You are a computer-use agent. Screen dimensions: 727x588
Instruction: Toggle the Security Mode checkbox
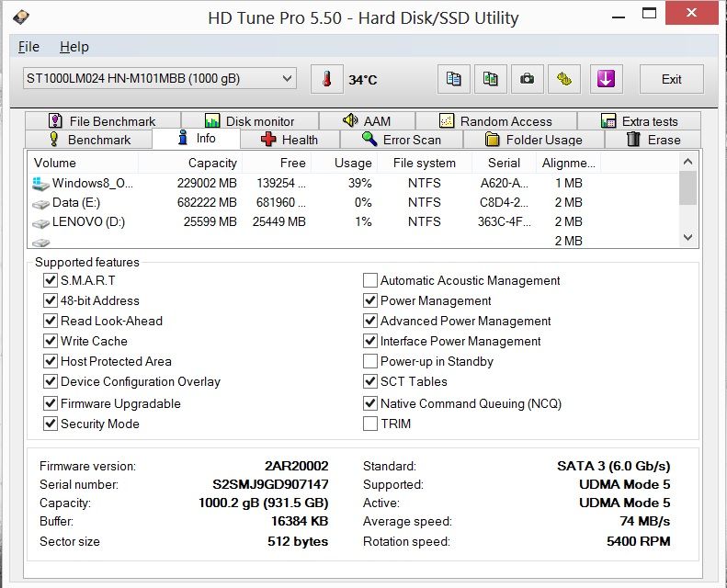pyautogui.click(x=50, y=424)
